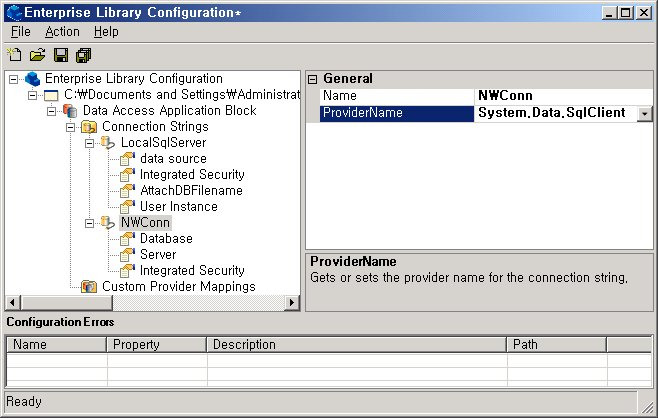
Task: Select the LocalSqlServer tree item
Action: tap(164, 143)
